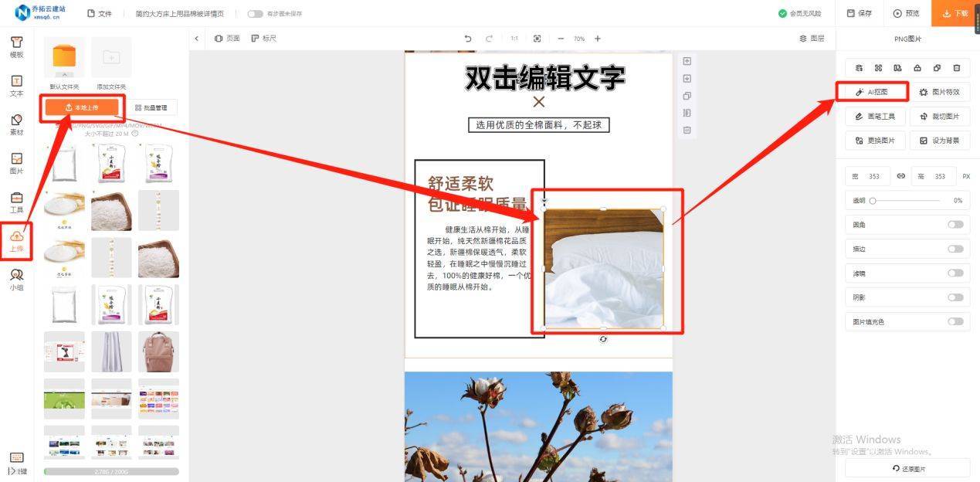Toggle the autosave switch
Viewport: 980px width, 482px height.
pyautogui.click(x=255, y=14)
